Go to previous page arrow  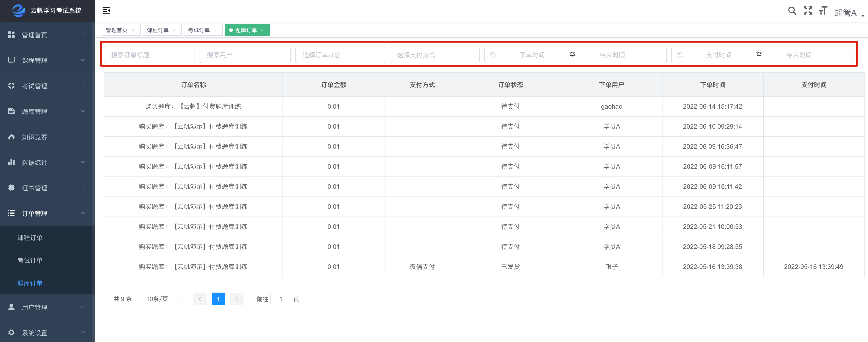pos(200,299)
